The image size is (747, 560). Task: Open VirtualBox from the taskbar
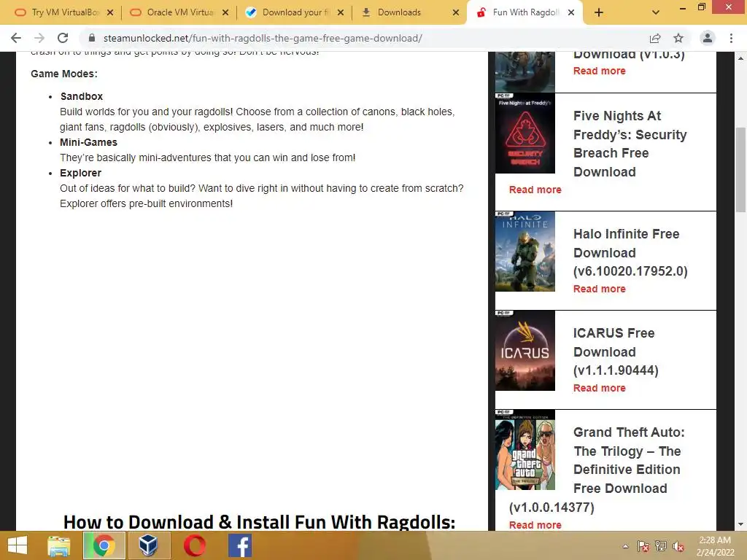click(148, 545)
